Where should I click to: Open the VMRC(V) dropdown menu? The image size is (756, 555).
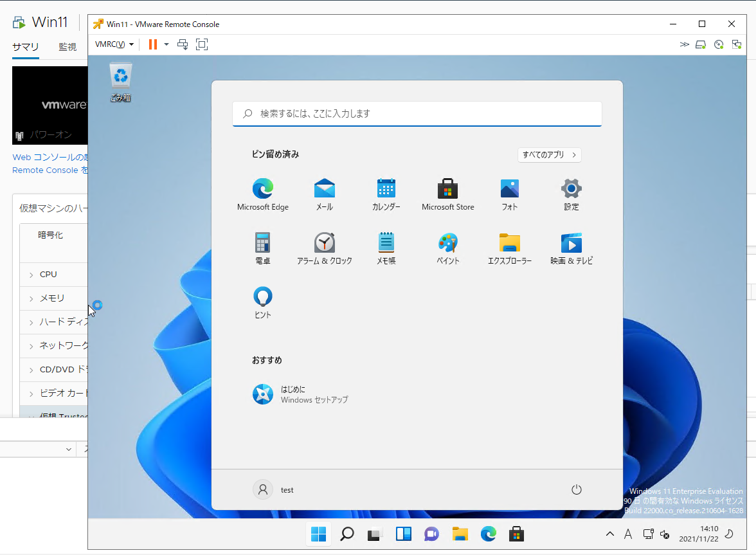pos(114,44)
